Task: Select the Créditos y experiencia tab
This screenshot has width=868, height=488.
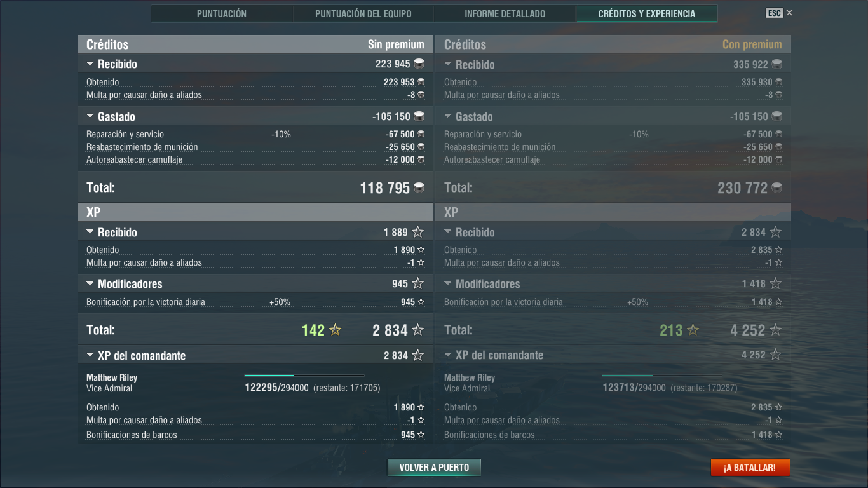Action: pos(647,13)
